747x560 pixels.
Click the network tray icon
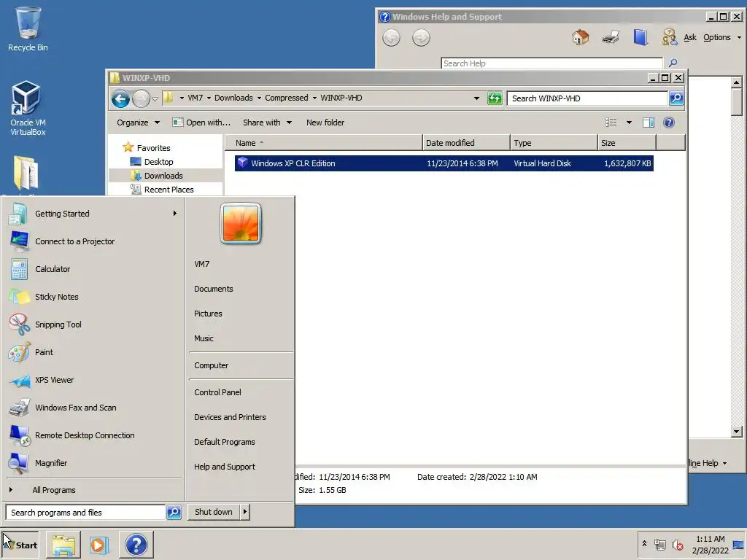point(659,545)
